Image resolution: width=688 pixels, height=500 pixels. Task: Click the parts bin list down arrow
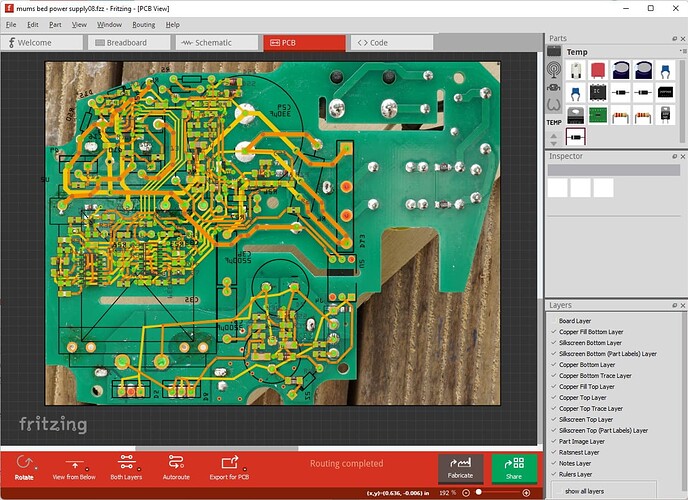(554, 143)
